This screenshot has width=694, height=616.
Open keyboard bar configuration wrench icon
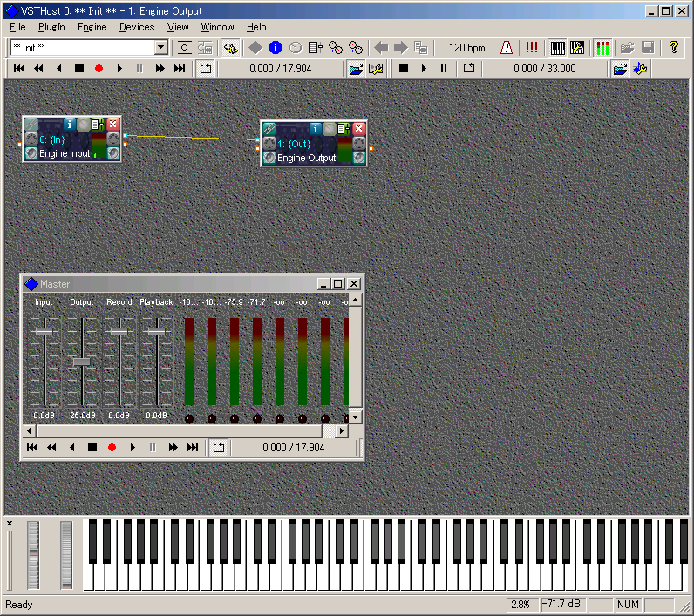pos(577,48)
